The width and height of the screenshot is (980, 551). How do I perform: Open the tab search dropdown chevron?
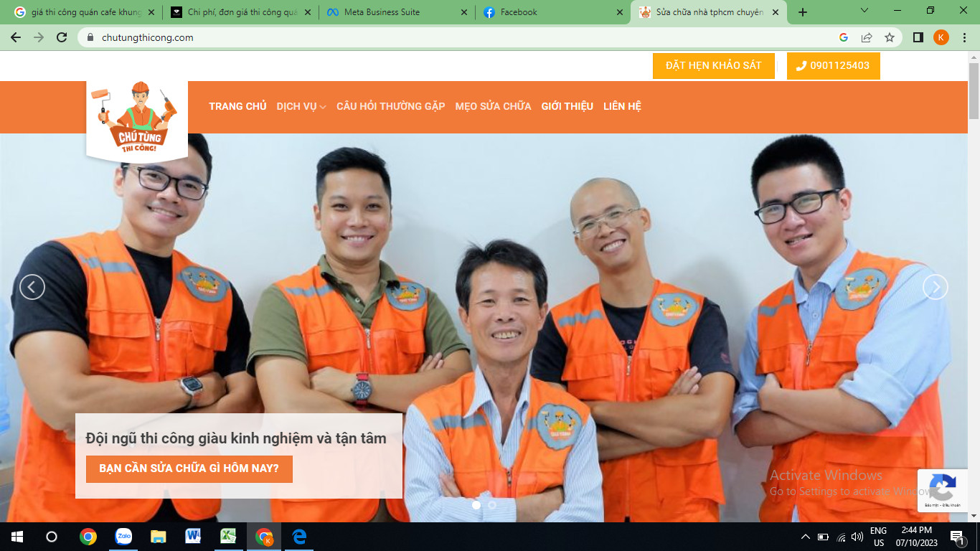click(x=864, y=11)
